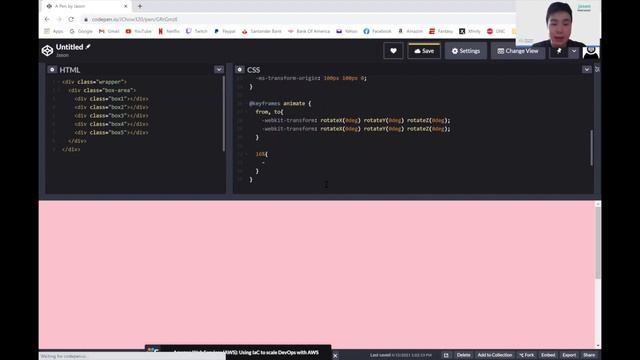
Task: Open Change View layout options
Action: tap(518, 51)
